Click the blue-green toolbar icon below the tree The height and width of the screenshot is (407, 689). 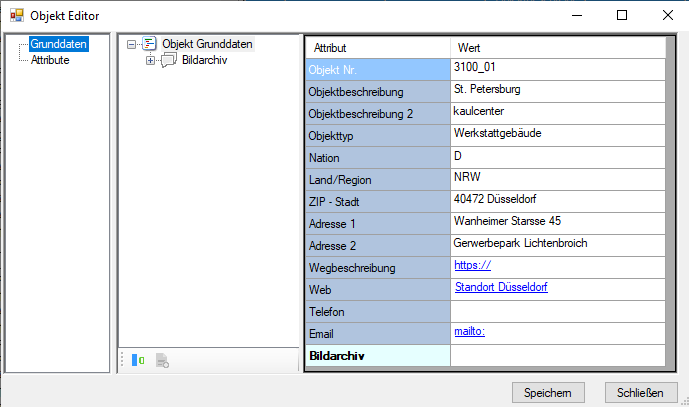(x=138, y=360)
